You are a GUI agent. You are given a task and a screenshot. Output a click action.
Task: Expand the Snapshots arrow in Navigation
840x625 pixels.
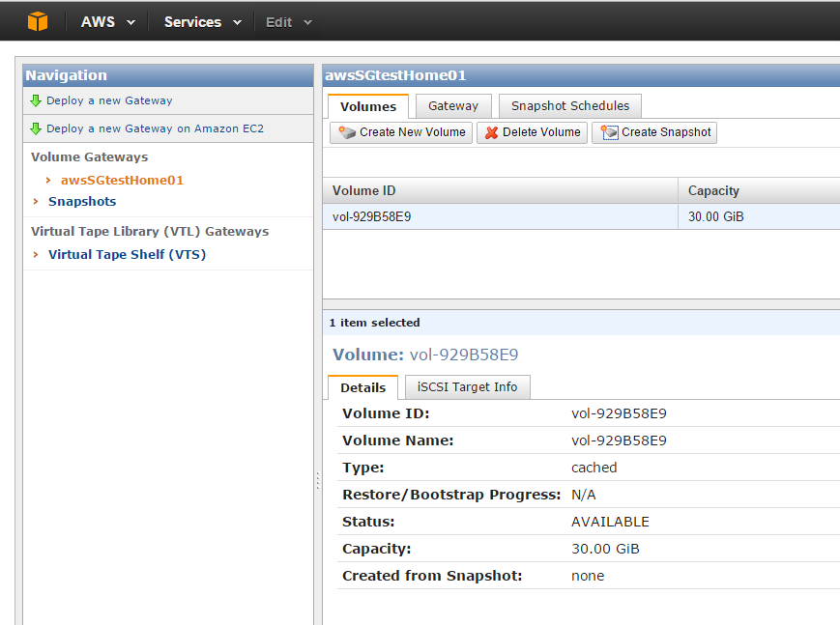click(x=36, y=201)
